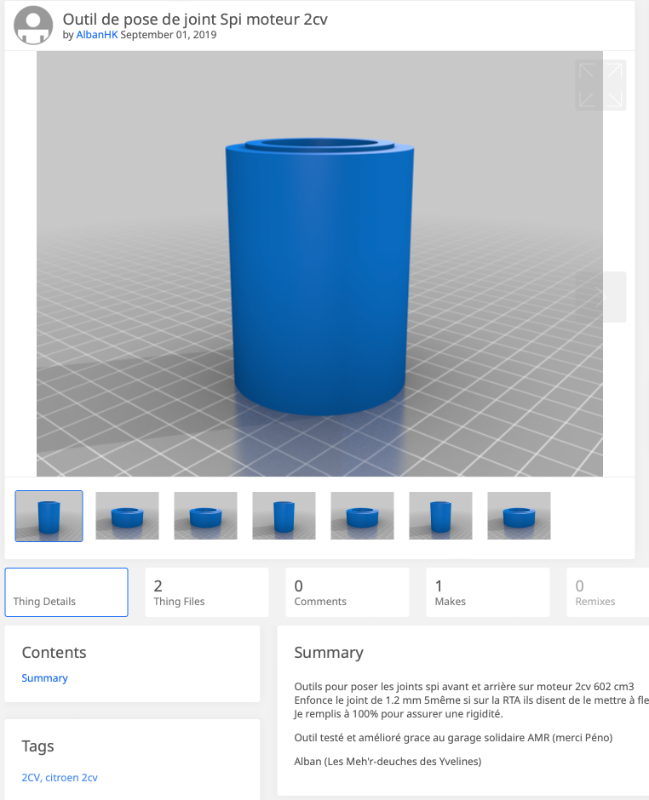Viewport: 649px width, 800px height.
Task: Switch to the Makes tab
Action: click(x=488, y=592)
